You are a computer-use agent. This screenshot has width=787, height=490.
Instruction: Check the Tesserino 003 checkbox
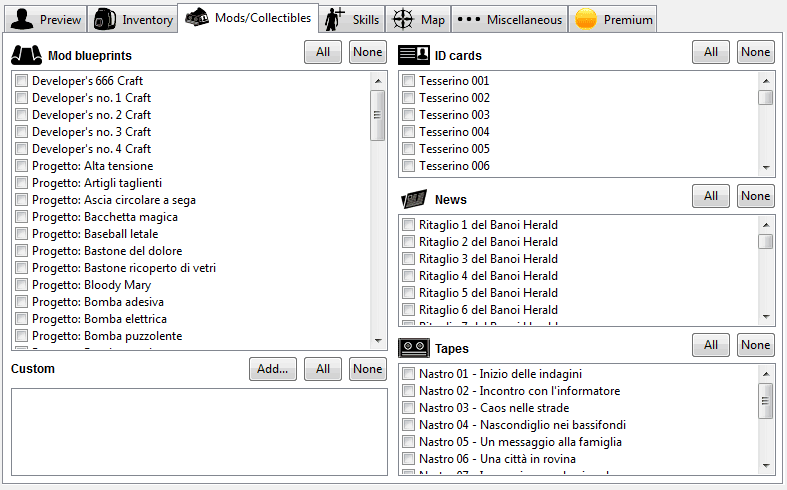(408, 115)
